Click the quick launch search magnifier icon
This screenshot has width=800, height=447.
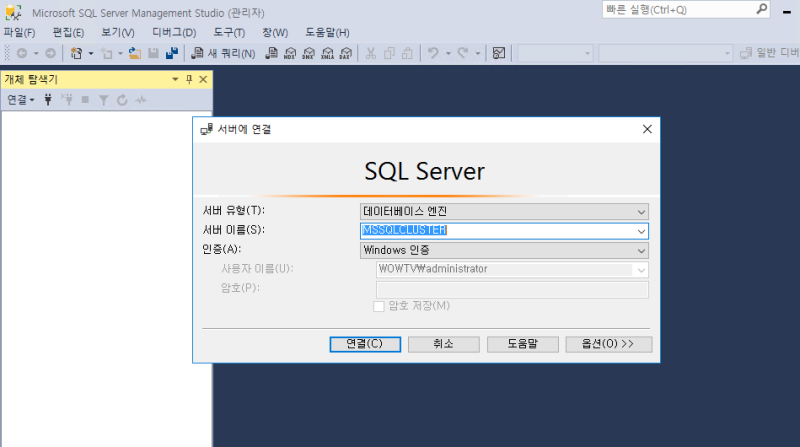point(761,9)
